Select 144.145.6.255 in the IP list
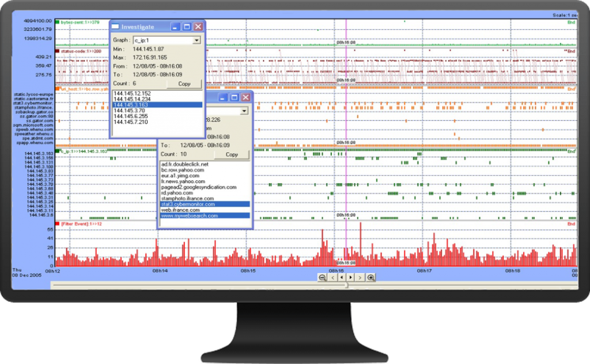This screenshot has height=364, width=590. pyautogui.click(x=131, y=116)
